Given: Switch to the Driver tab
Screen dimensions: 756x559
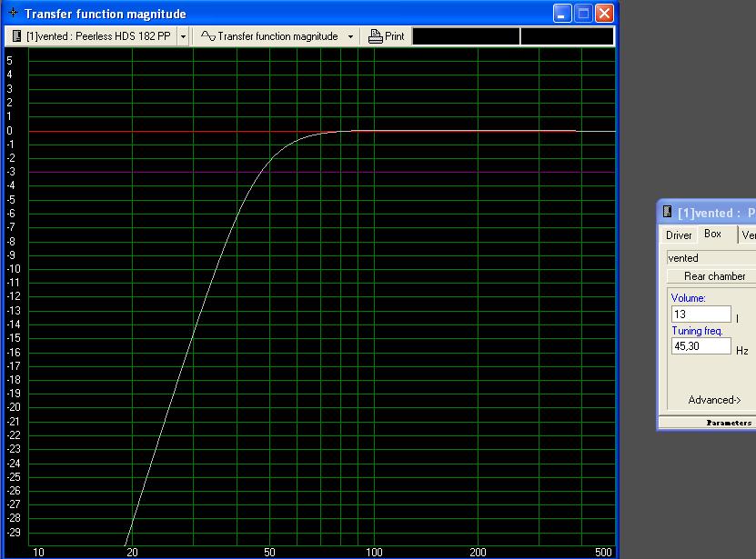Looking at the screenshot, I should click(679, 235).
